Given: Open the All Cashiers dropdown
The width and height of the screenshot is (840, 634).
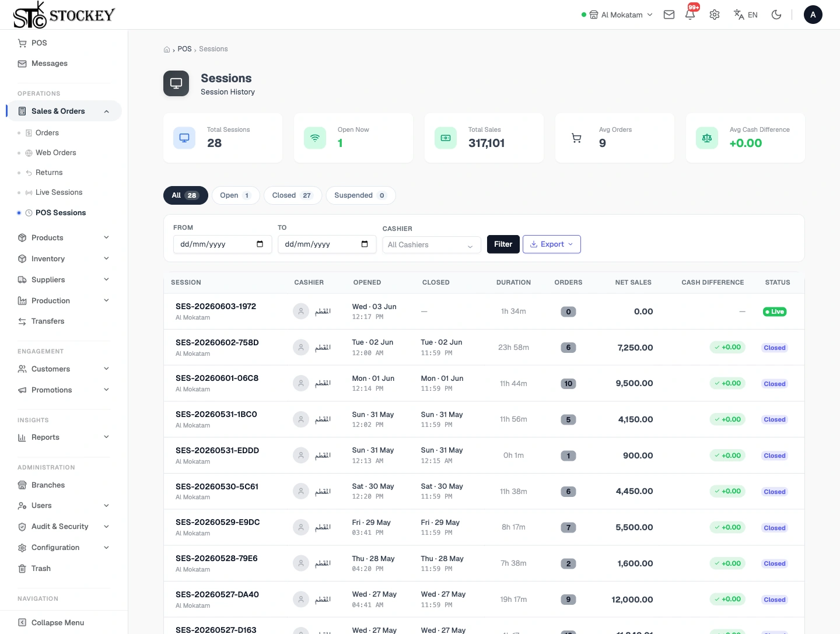Looking at the screenshot, I should tap(432, 245).
